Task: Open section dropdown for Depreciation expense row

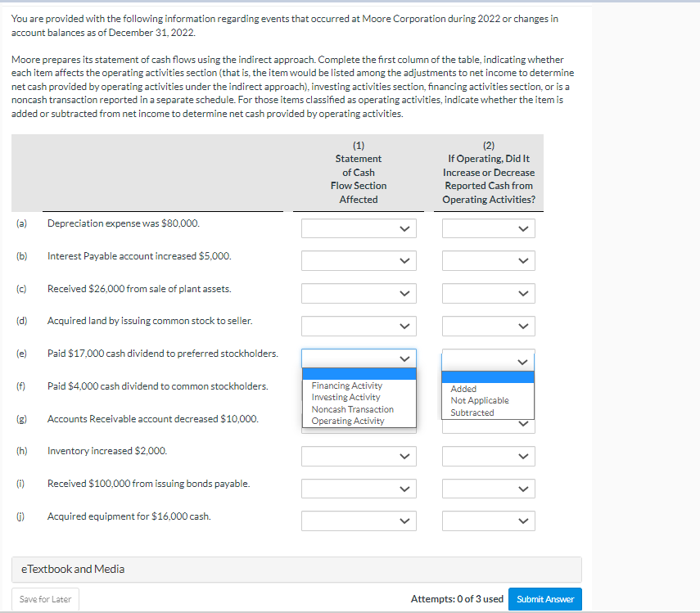Action: [x=359, y=228]
